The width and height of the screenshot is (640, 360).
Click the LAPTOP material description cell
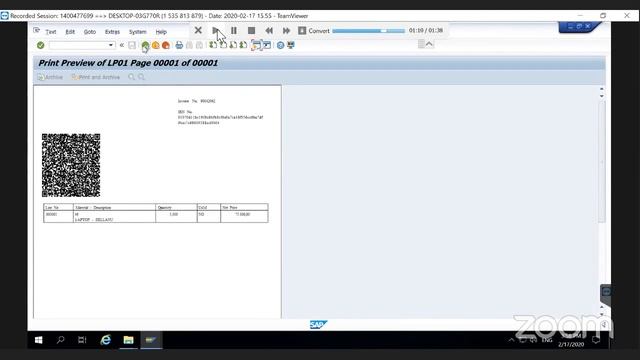114,217
